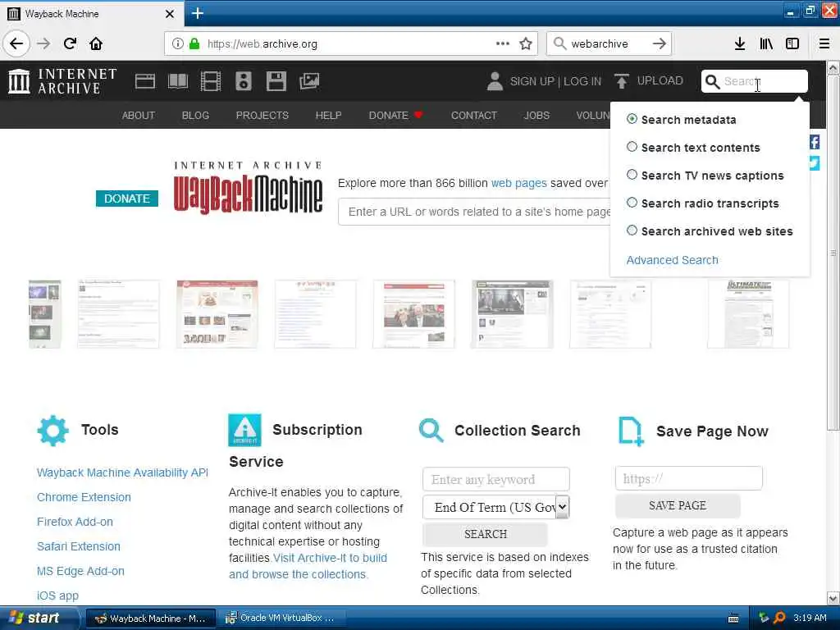840x630 pixels.
Task: Open MS Edge Add-on link
Action: click(80, 571)
